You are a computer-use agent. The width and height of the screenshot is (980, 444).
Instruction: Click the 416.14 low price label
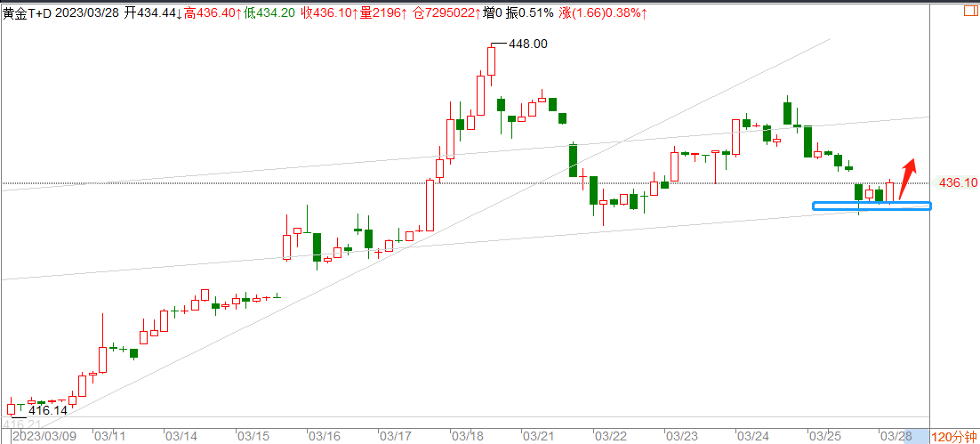pyautogui.click(x=47, y=411)
